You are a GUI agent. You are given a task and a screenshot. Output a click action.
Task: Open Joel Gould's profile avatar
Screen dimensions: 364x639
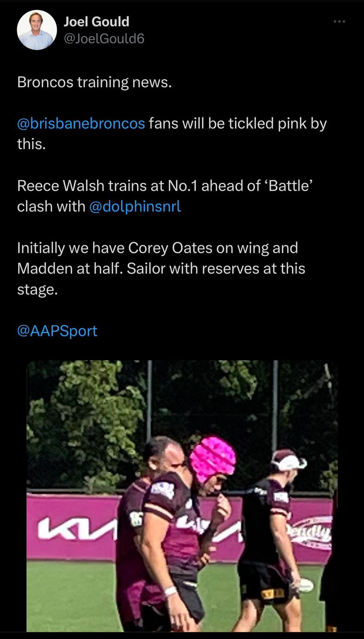37,30
